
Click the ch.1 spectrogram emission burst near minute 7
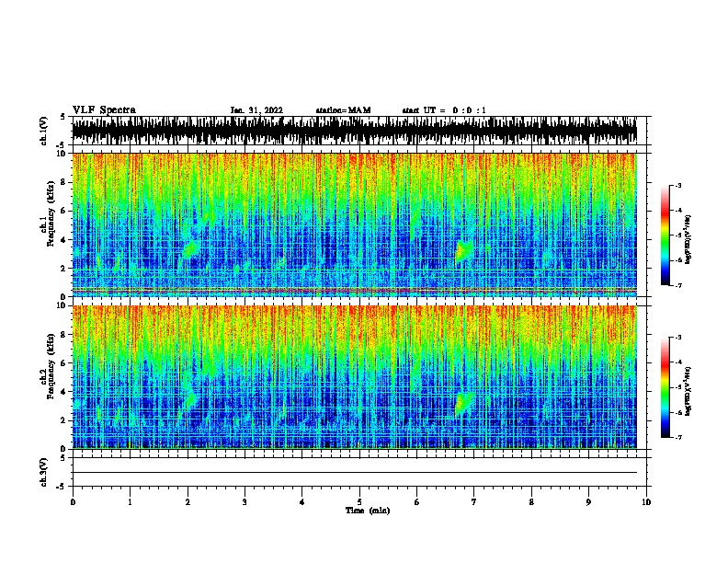(463, 251)
